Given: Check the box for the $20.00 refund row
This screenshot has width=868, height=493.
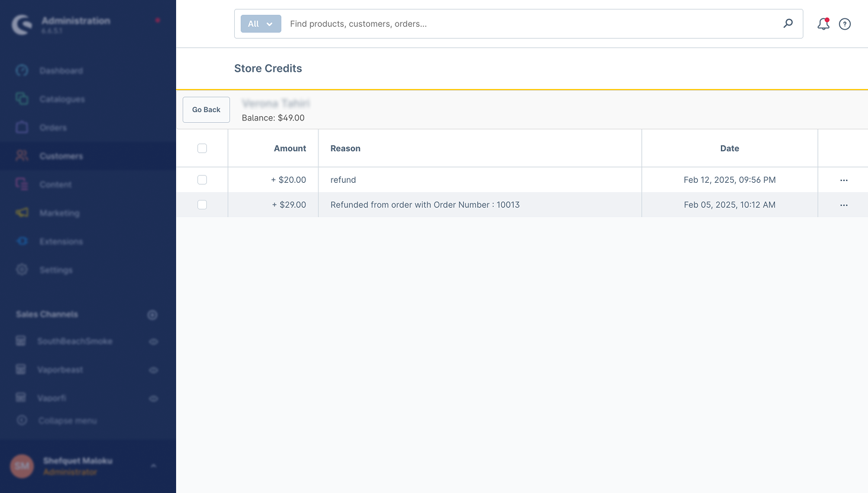Looking at the screenshot, I should point(202,180).
